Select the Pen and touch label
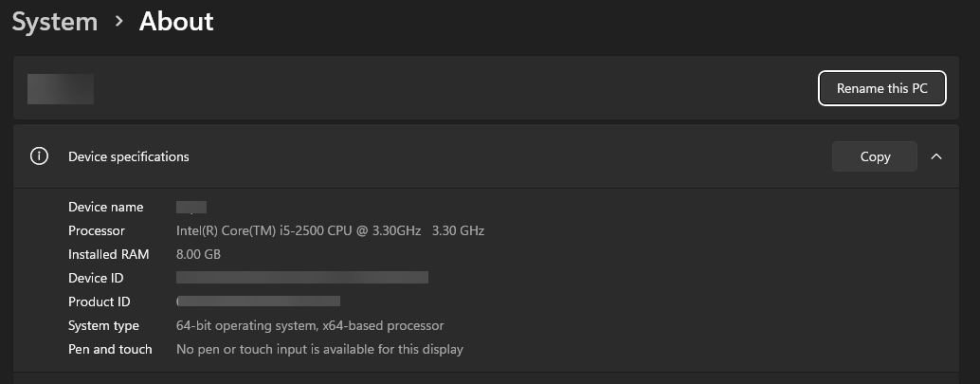 point(110,349)
